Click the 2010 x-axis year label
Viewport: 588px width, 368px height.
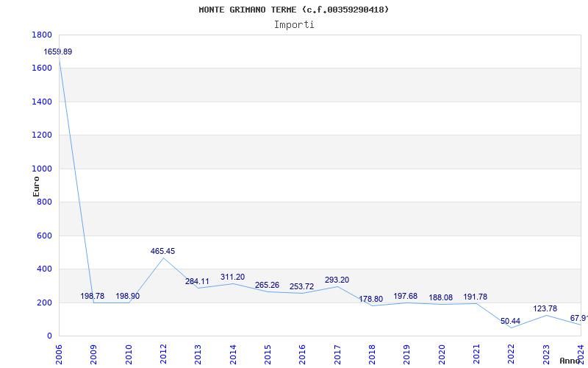click(129, 355)
